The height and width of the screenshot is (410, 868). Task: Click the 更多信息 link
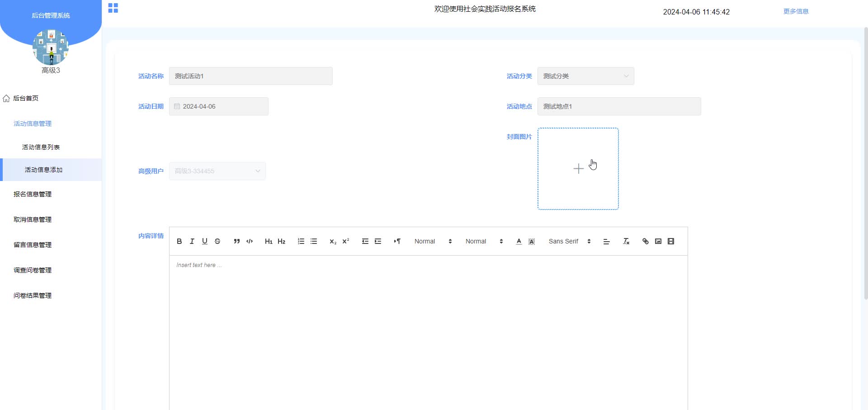click(796, 11)
